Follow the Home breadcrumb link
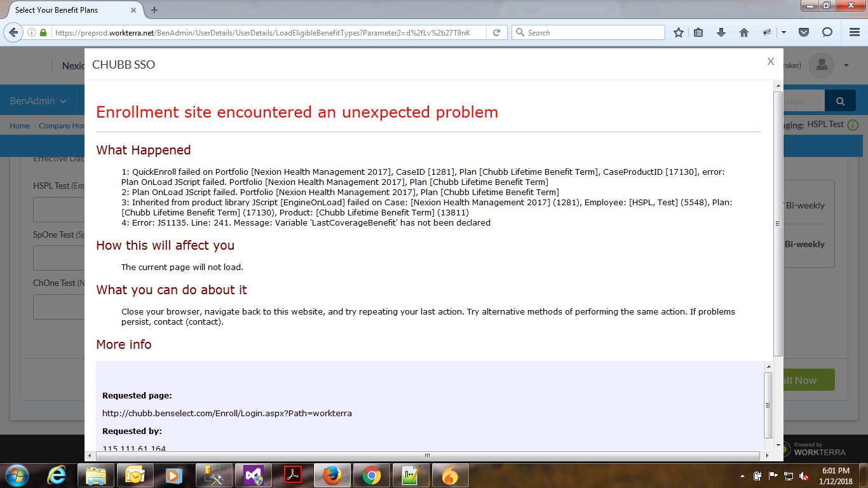Viewport: 868px width, 488px height. coord(20,126)
